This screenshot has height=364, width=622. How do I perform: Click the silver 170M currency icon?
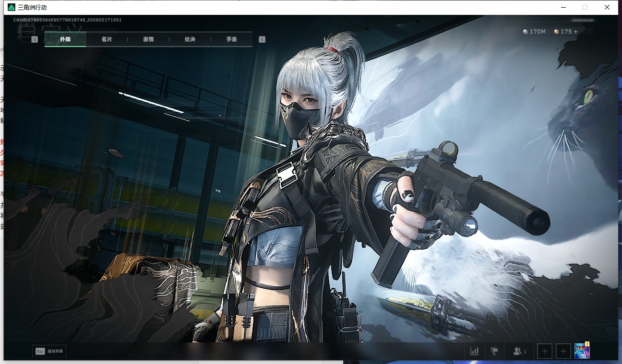[x=526, y=32]
